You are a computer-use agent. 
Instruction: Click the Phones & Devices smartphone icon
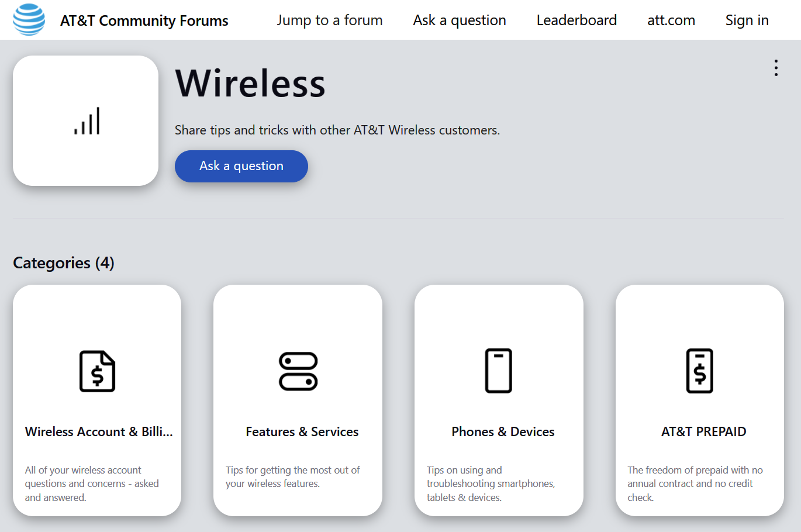point(499,371)
